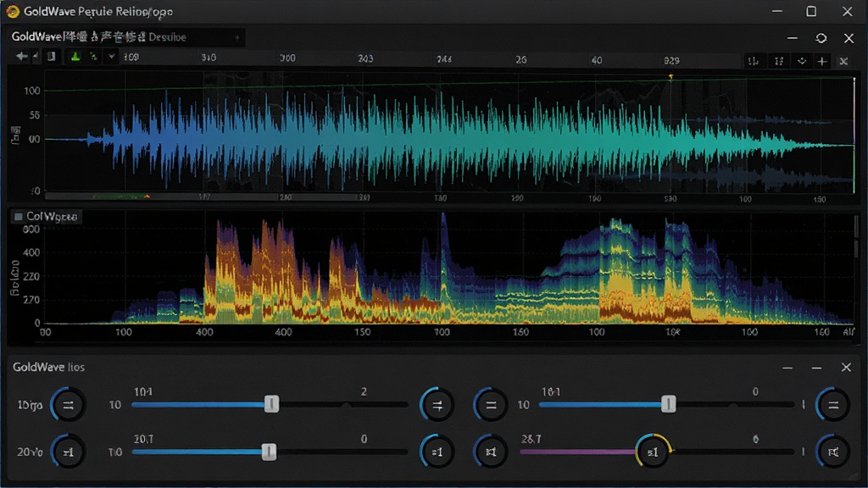This screenshot has width=868, height=488.
Task: Click the 10iga knob in GoldWave lios
Action: click(68, 405)
